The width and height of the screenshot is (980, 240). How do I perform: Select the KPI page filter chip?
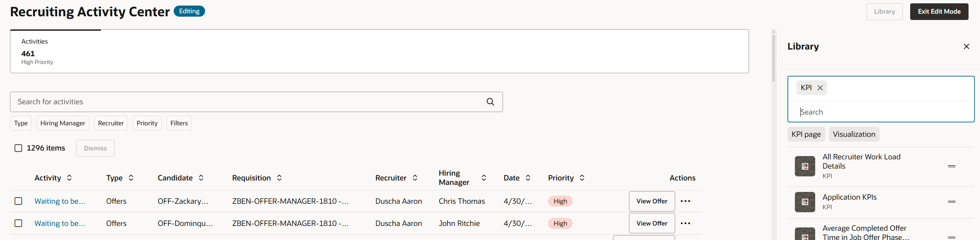pos(806,134)
